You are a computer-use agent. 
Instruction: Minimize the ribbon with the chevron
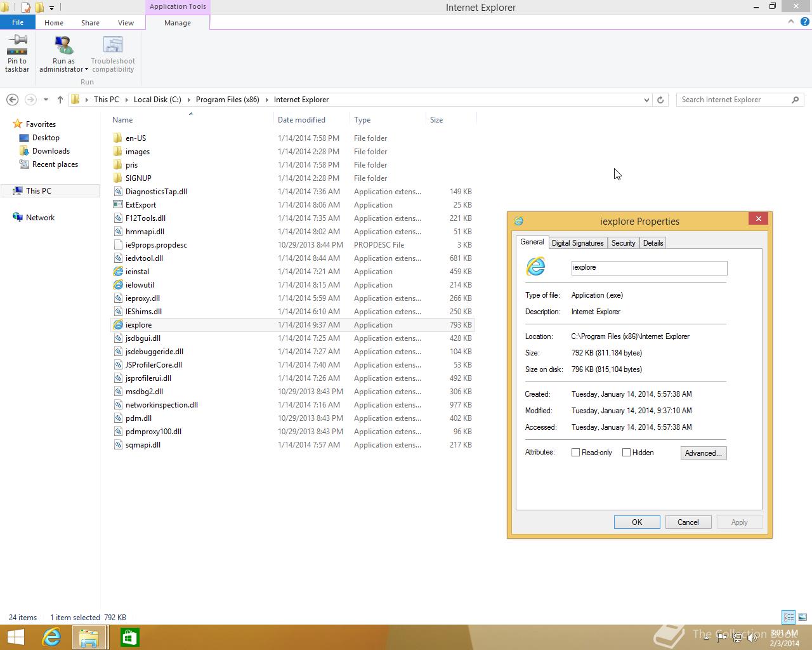point(791,22)
